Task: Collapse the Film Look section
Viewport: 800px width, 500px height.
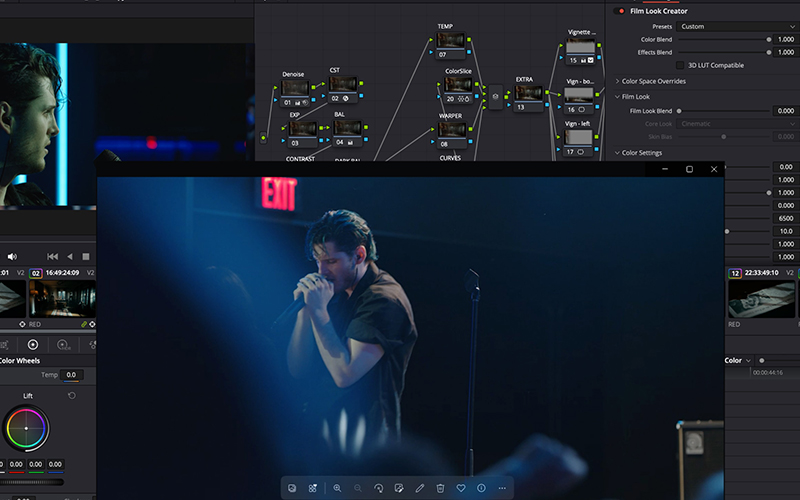Action: (617, 97)
